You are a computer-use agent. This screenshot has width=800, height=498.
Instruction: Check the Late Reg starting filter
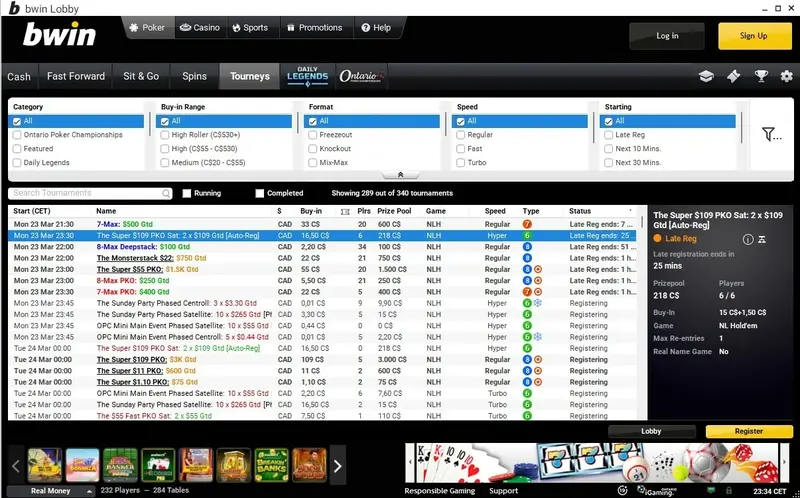click(x=608, y=135)
